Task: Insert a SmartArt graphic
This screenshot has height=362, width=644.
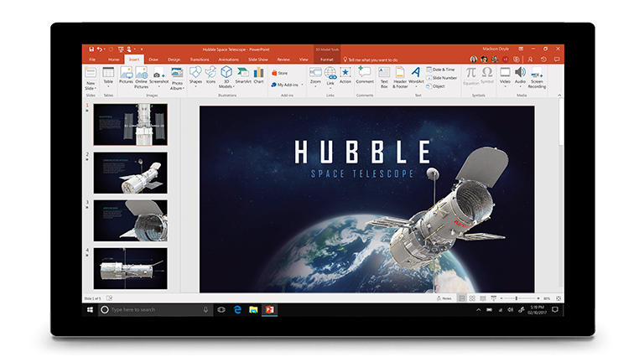Action: tap(243, 75)
